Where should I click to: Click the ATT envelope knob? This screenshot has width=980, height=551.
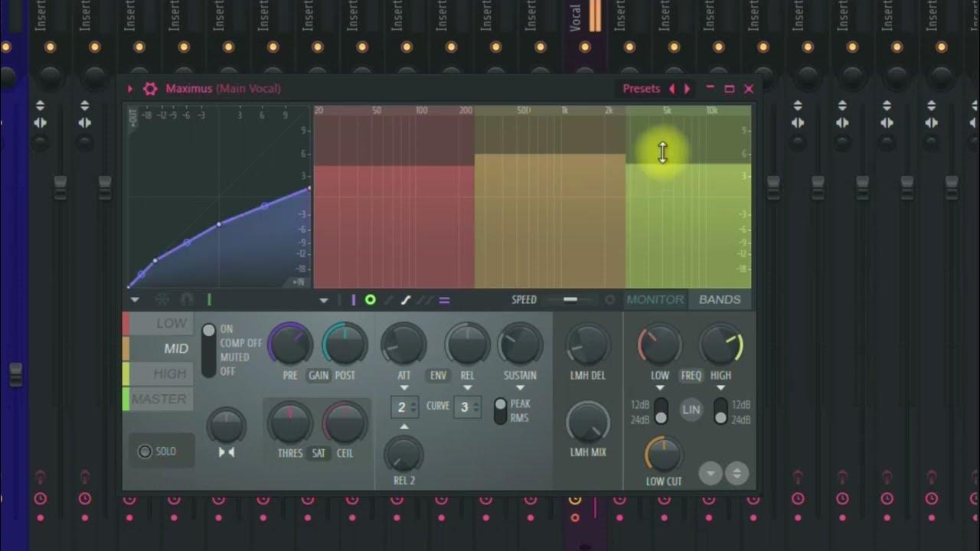tap(403, 344)
